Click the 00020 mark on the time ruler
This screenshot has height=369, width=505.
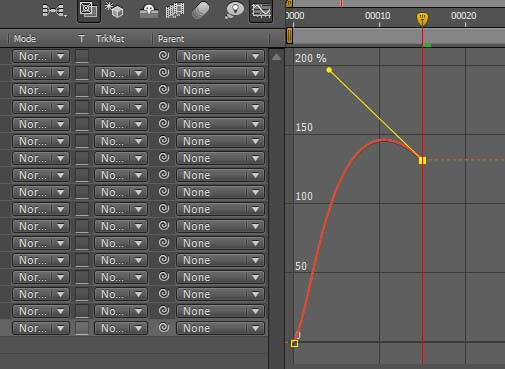click(463, 16)
